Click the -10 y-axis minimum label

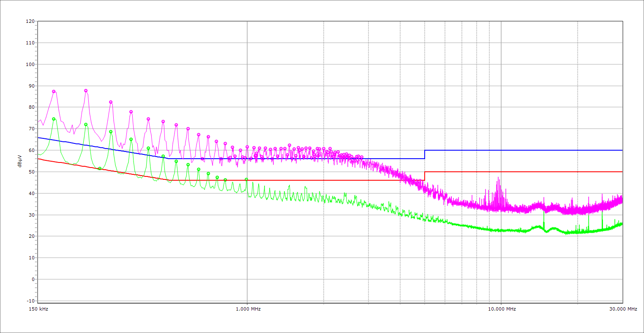pyautogui.click(x=30, y=301)
